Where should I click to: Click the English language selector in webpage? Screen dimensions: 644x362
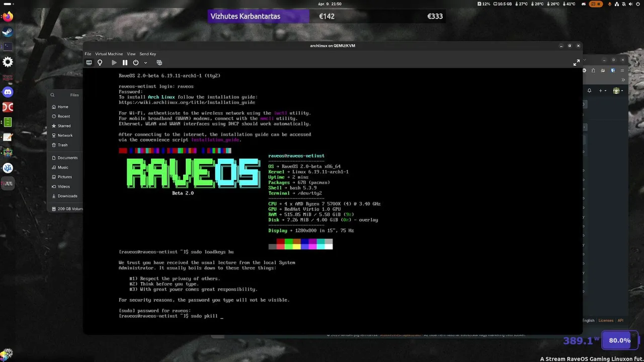click(x=588, y=320)
